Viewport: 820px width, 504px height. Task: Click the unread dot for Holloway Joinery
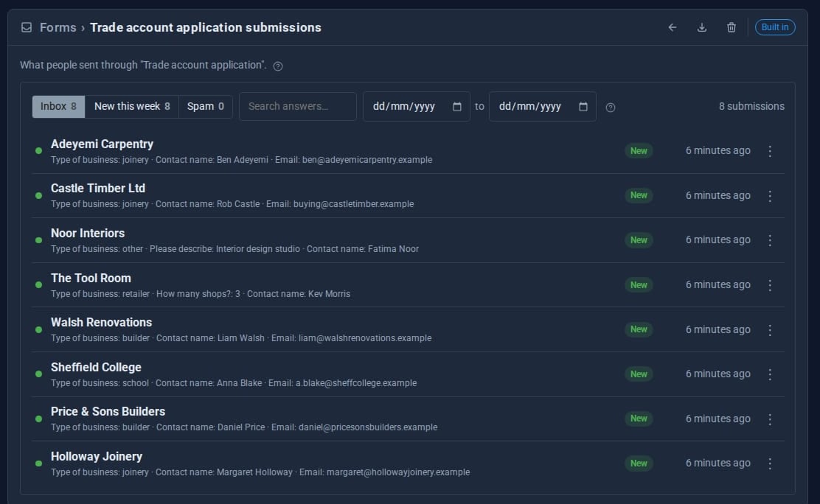click(x=38, y=463)
